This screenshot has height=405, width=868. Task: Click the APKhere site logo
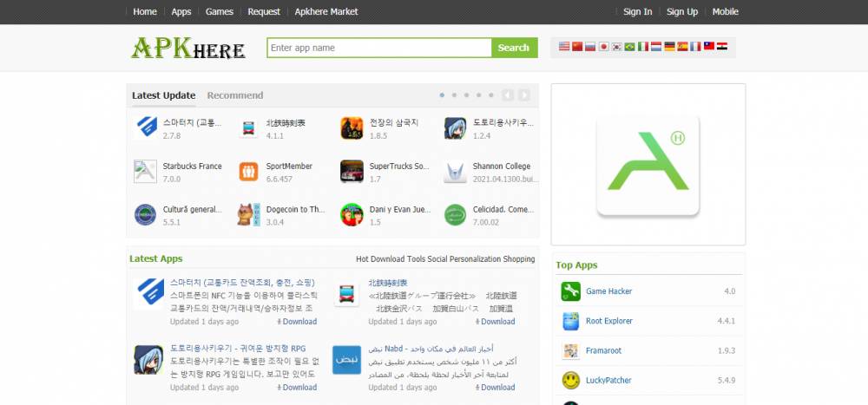pyautogui.click(x=188, y=49)
